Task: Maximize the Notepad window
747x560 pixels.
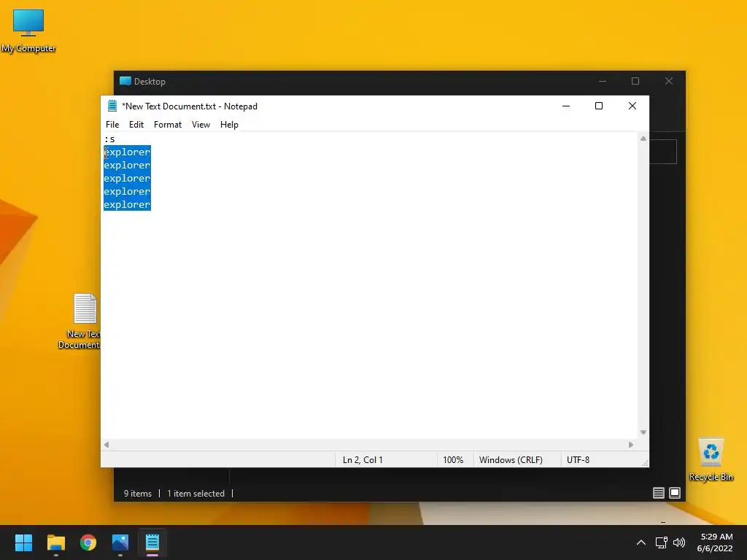Action: pyautogui.click(x=599, y=106)
